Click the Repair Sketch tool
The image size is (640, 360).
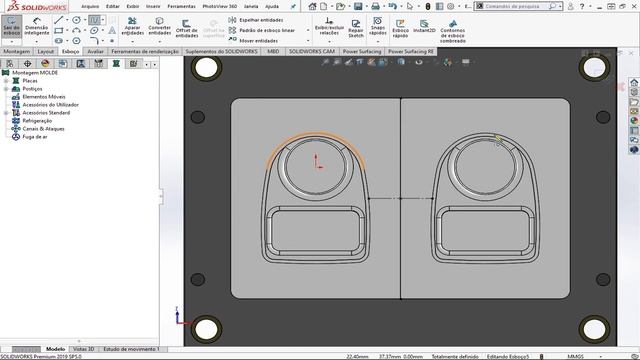point(356,29)
